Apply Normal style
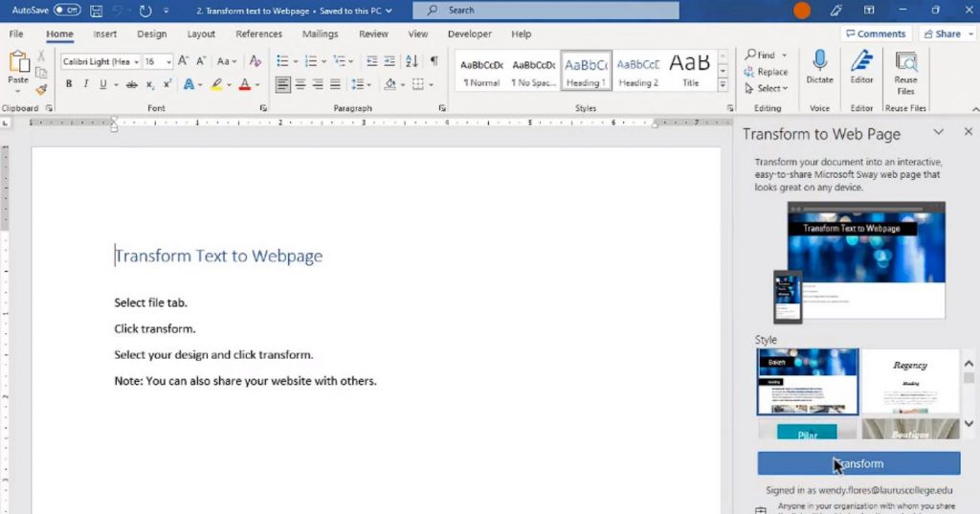980x514 pixels. coord(481,71)
